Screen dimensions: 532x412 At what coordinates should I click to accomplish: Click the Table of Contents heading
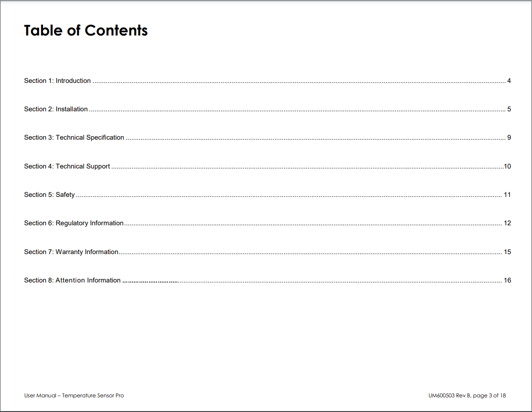[86, 30]
